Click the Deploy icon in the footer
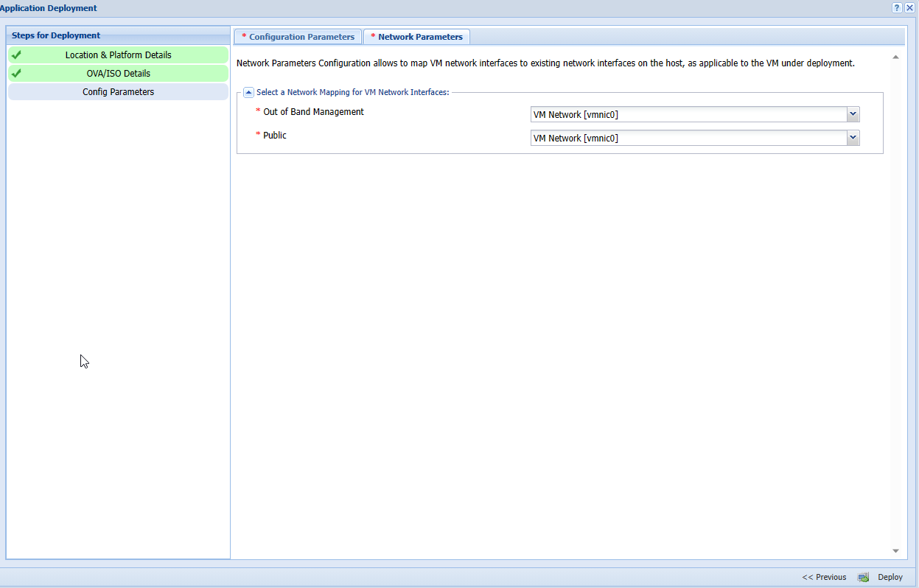Viewport: 919px width, 588px height. pos(864,577)
